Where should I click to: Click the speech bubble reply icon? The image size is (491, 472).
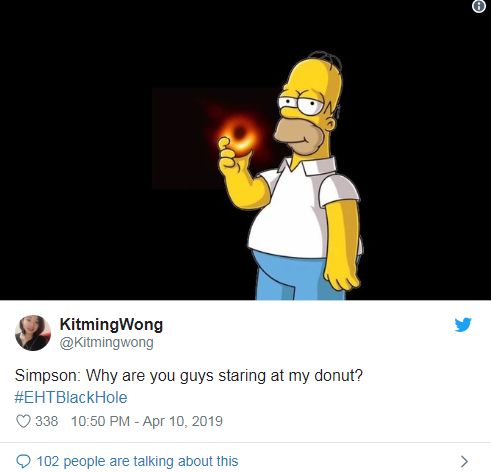pyautogui.click(x=23, y=461)
